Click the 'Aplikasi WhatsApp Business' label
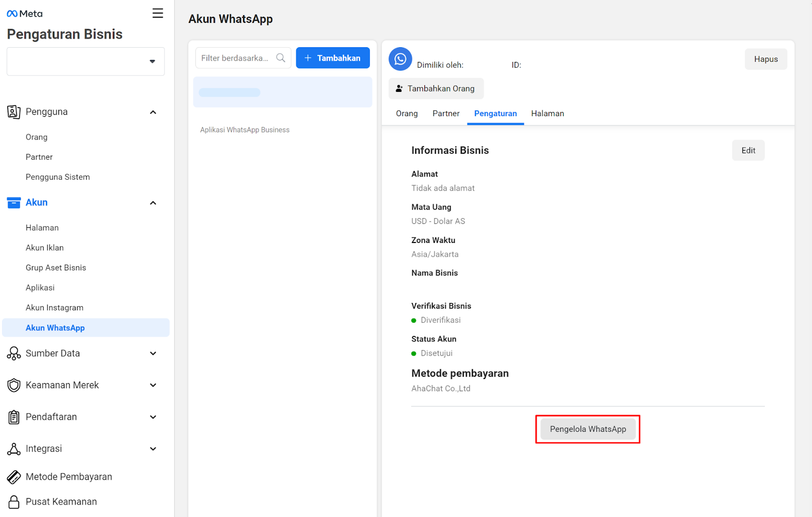 coord(245,130)
